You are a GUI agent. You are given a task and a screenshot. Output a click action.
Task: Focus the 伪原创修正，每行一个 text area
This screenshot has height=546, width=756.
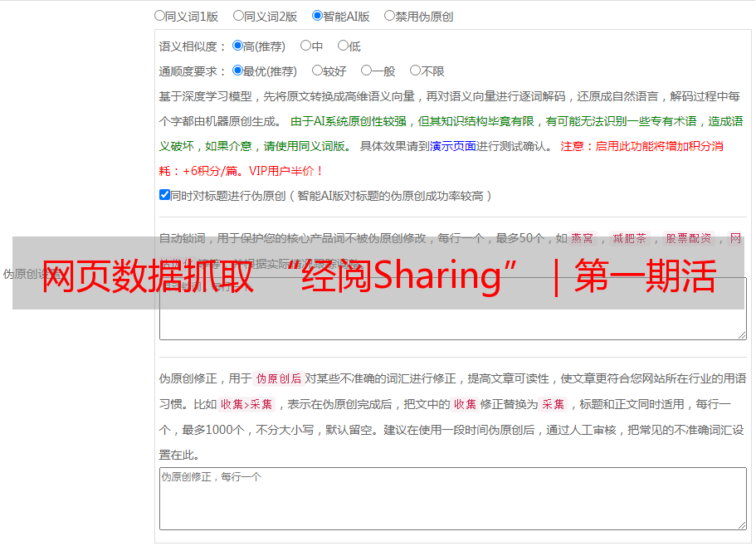[453, 499]
